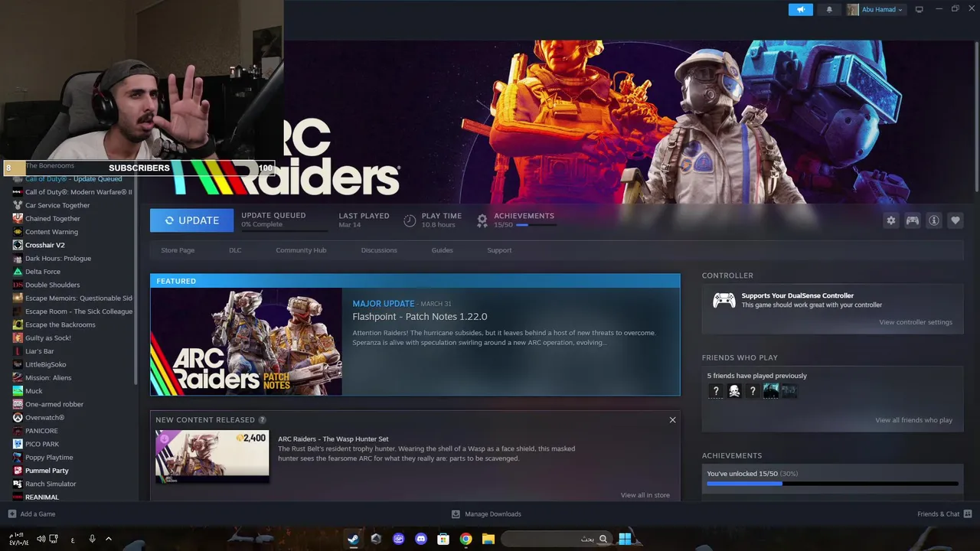
Task: Open Flashpoint Patch Notes 1.22.0 article
Action: tap(420, 317)
